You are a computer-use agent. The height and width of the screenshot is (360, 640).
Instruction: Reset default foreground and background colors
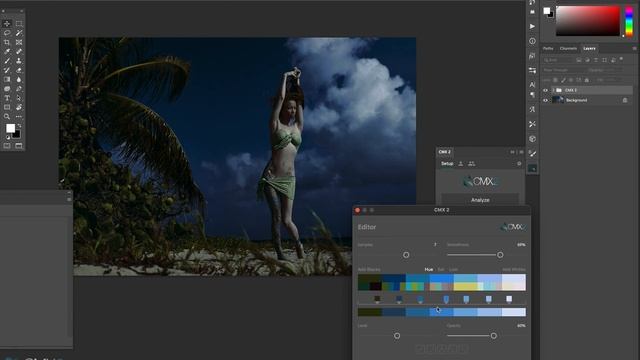pyautogui.click(x=7, y=138)
